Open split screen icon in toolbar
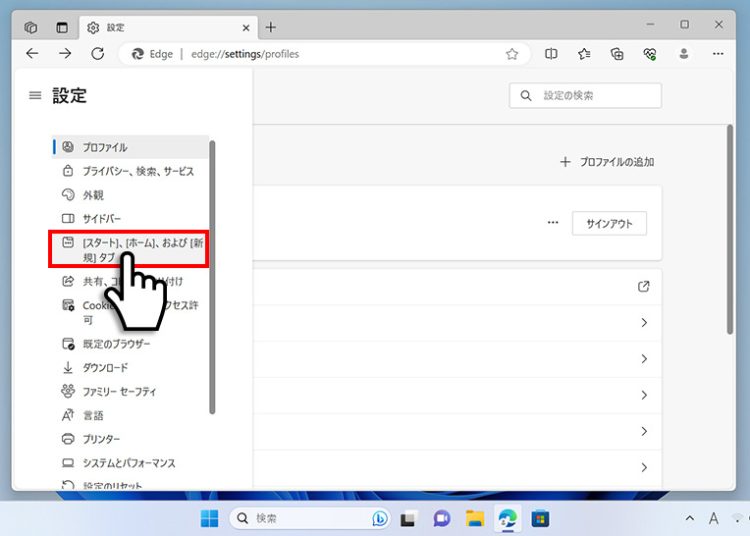 point(551,54)
